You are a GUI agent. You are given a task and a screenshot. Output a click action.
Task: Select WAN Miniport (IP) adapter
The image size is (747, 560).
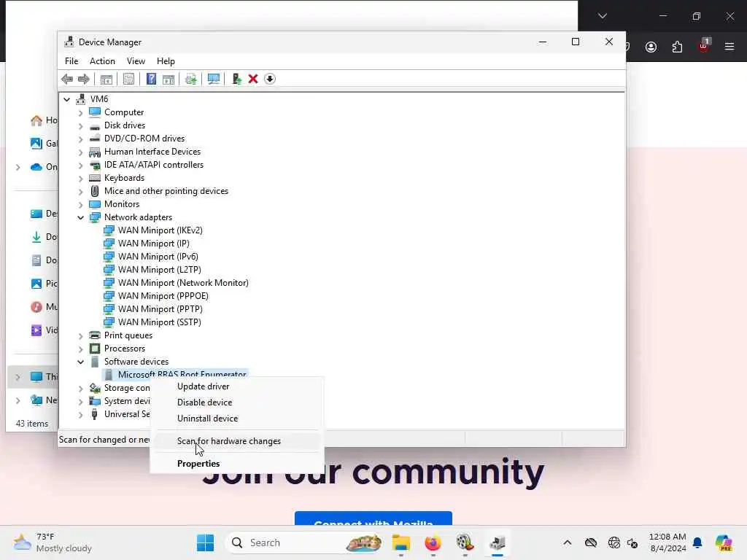153,244
